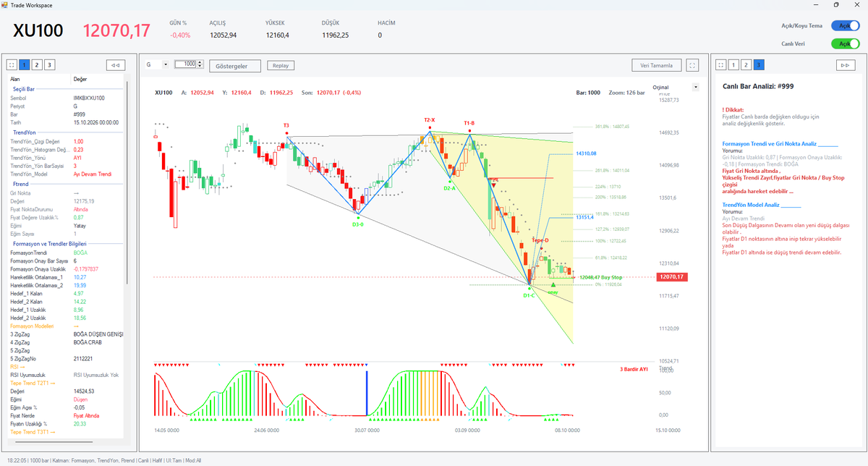Click the 13151,4 target price label
The height and width of the screenshot is (466, 868).
click(x=584, y=216)
